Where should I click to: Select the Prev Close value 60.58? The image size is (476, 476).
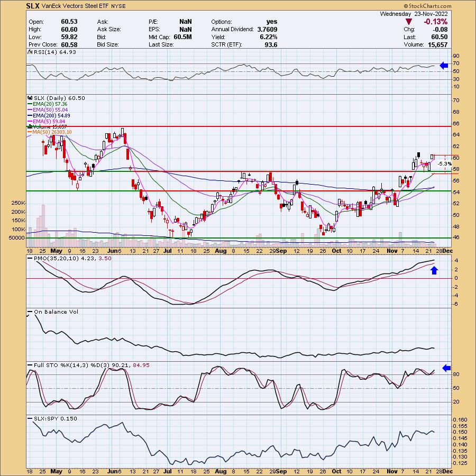[69, 44]
